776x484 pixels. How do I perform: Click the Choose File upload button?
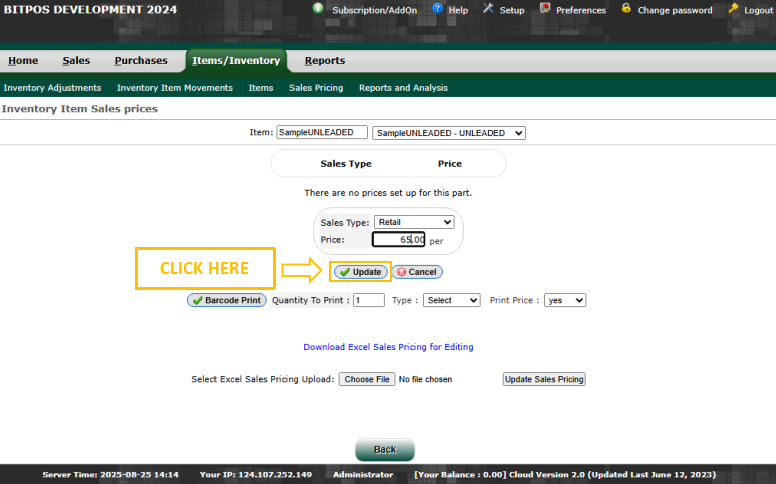click(366, 380)
